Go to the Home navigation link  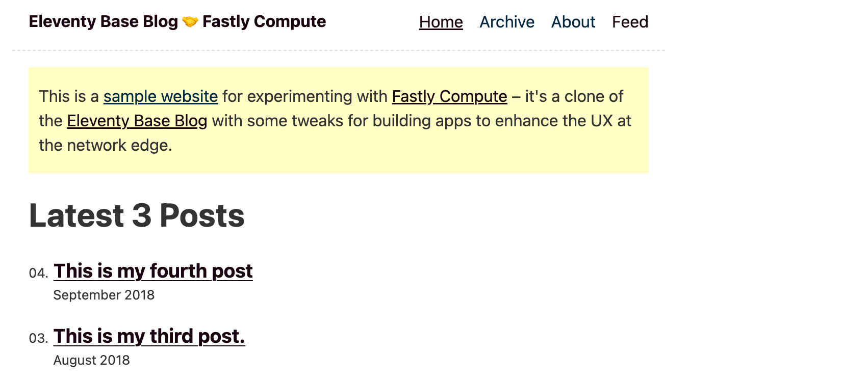441,22
